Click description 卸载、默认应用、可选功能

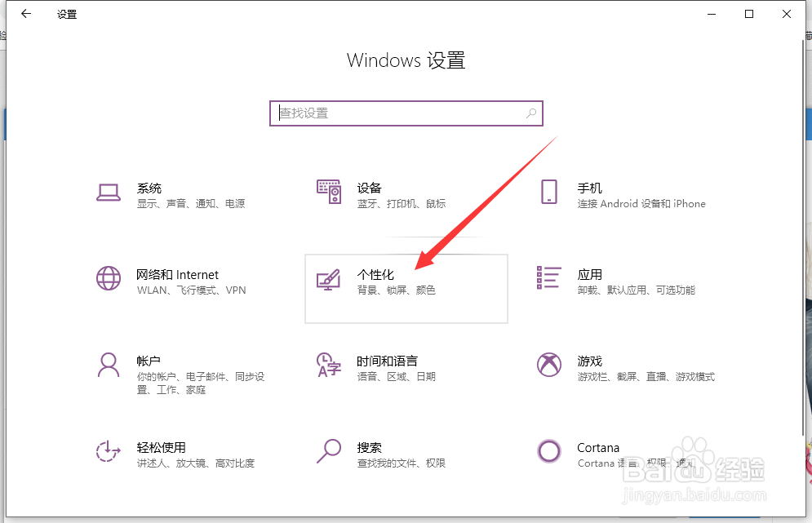637,290
